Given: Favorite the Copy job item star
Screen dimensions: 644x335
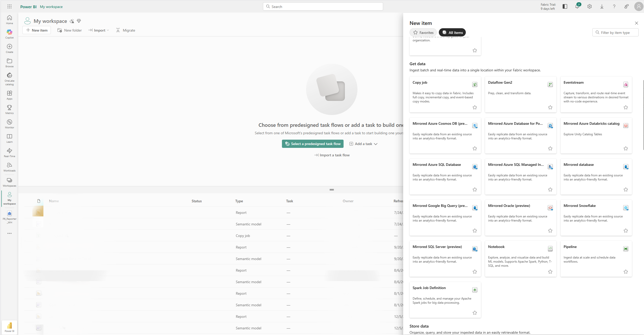Looking at the screenshot, I should [x=475, y=107].
